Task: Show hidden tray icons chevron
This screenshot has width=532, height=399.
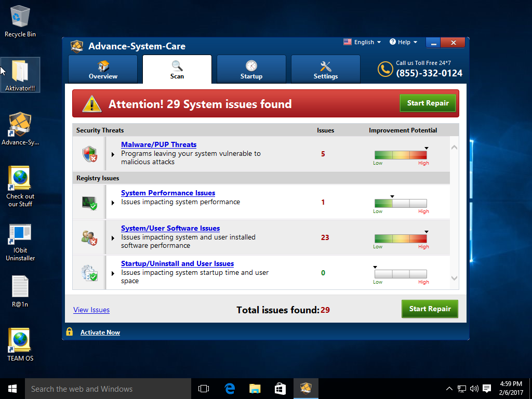Action: pos(449,389)
